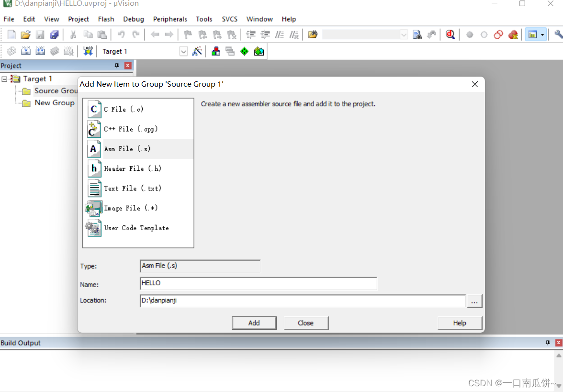Select Text File (.txt) item type
The image size is (563, 392).
(139, 188)
